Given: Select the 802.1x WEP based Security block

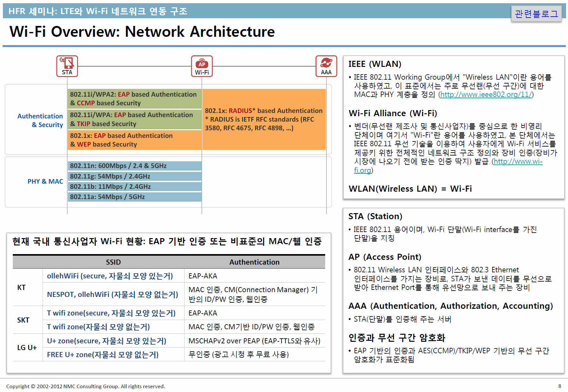Looking at the screenshot, I should (135, 140).
